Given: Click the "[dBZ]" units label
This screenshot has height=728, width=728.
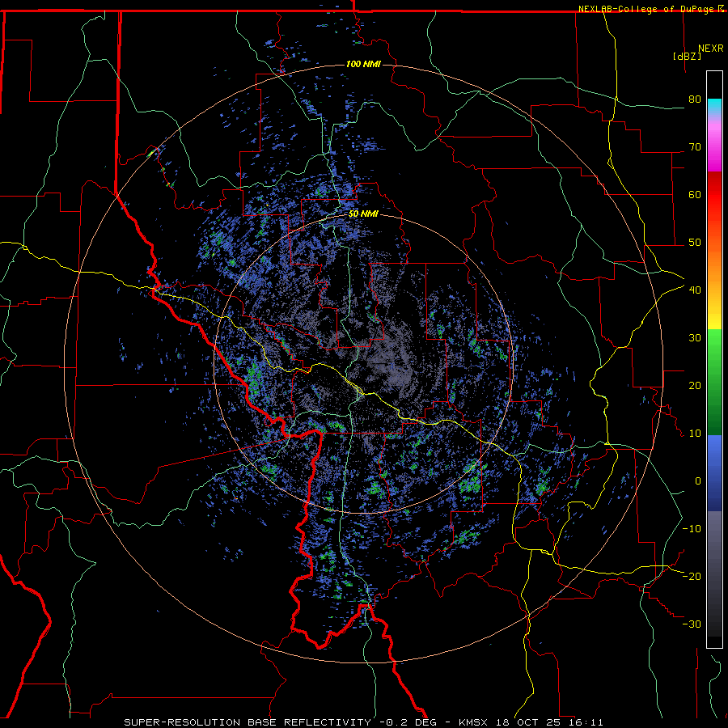Looking at the screenshot, I should 687,56.
